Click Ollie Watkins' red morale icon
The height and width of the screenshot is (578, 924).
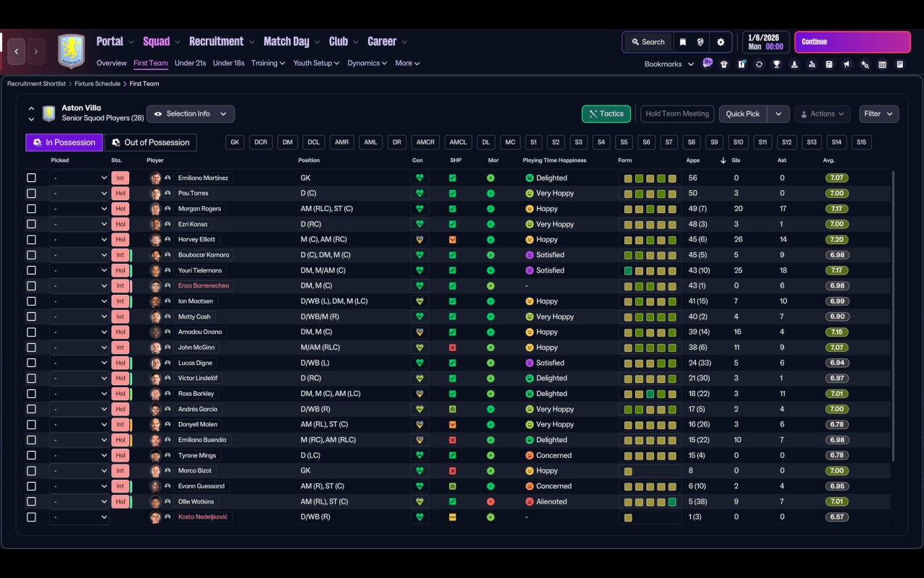tap(491, 501)
